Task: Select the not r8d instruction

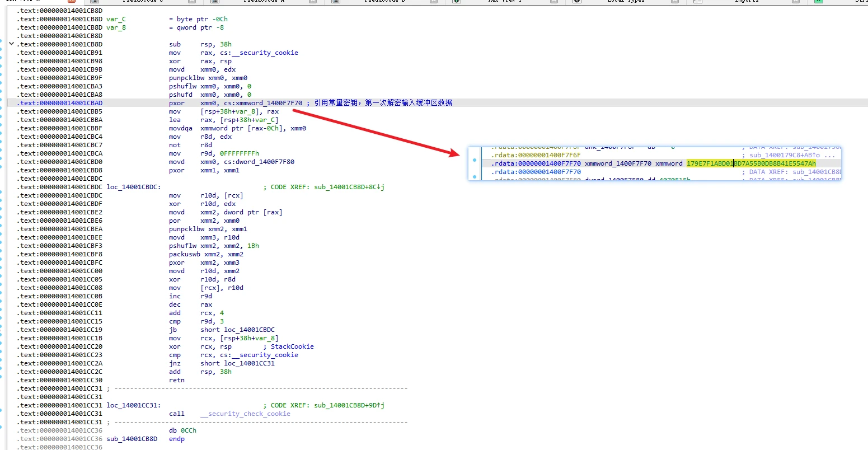Action: click(x=190, y=145)
